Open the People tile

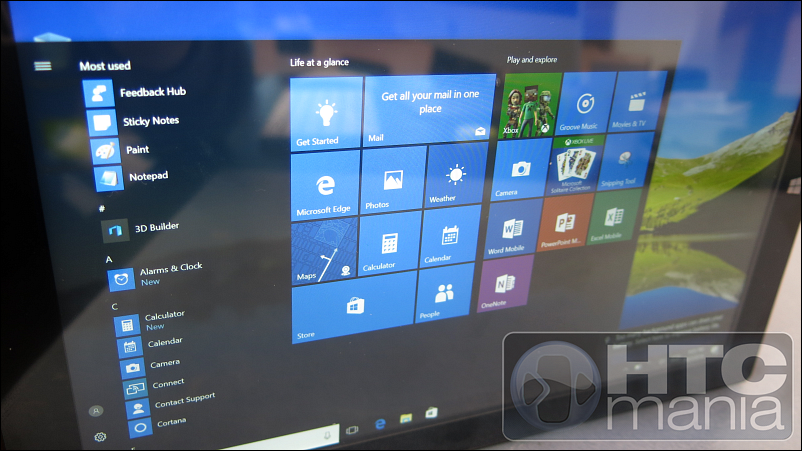point(444,293)
